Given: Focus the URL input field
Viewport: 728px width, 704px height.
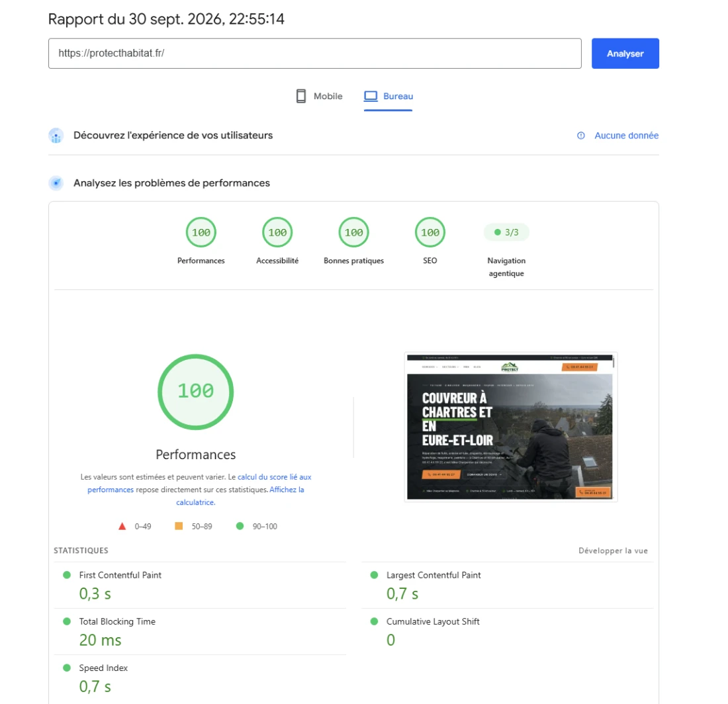Looking at the screenshot, I should click(x=315, y=54).
